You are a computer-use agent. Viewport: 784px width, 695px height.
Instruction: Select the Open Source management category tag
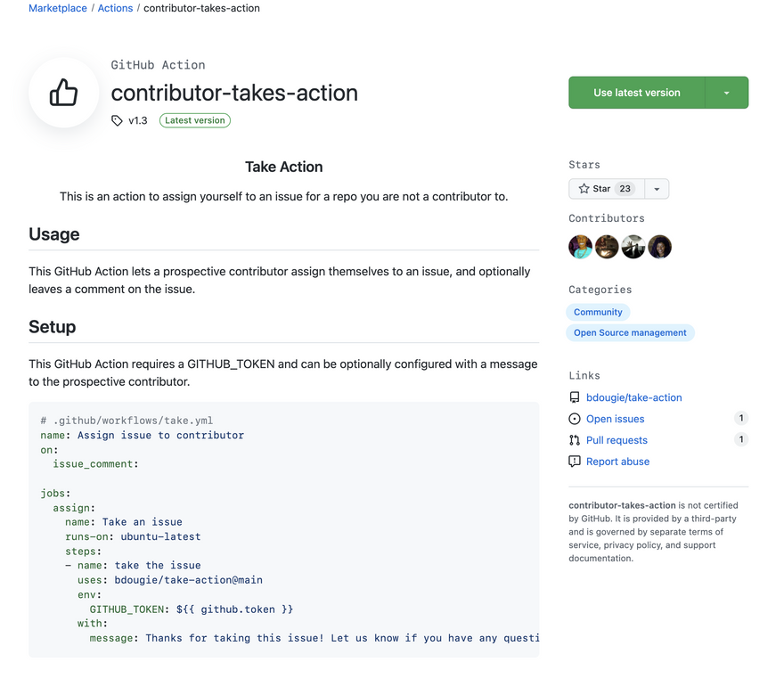[630, 332]
